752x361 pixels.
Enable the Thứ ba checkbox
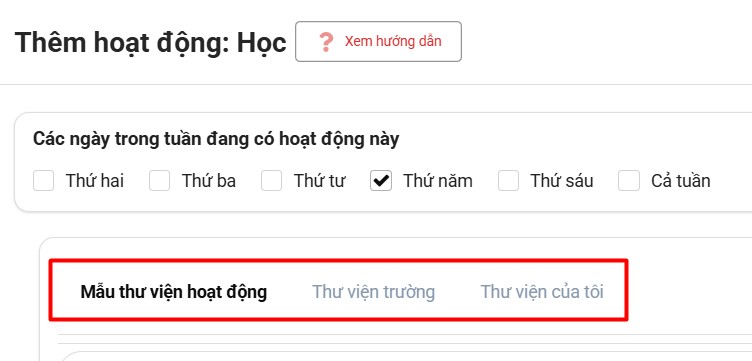point(159,181)
